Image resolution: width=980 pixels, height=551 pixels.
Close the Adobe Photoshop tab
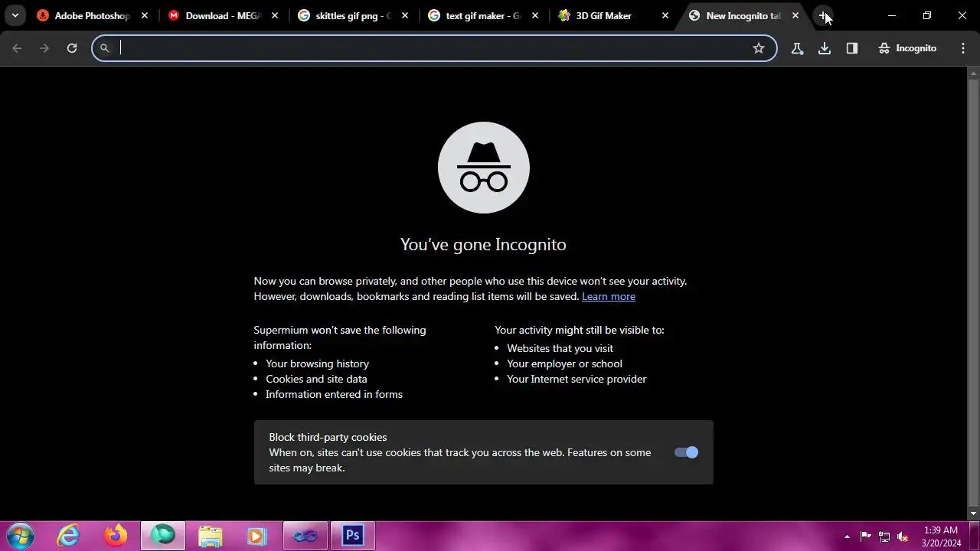click(x=145, y=15)
